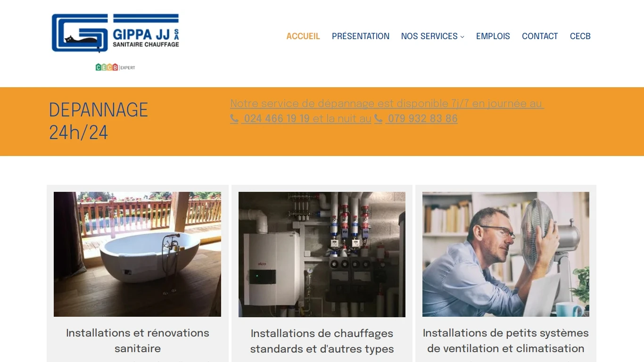Open the CECB menu item
Image resolution: width=644 pixels, height=362 pixels.
(x=580, y=36)
